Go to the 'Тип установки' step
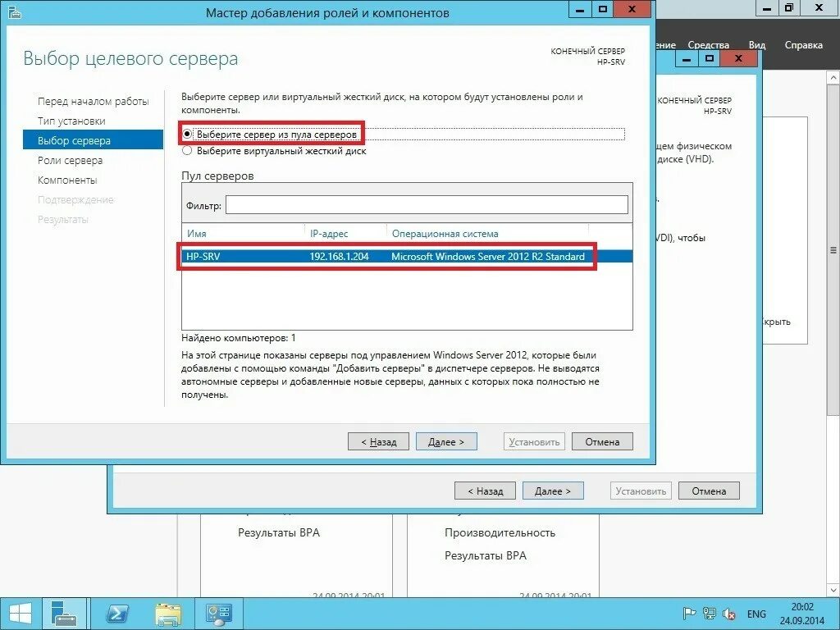This screenshot has width=840, height=630. (71, 121)
